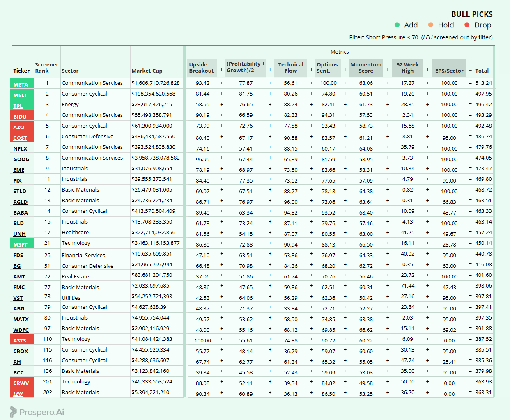This screenshot has height=420, width=510.
Task: Click the Upside Breakout column header
Action: 201,68
